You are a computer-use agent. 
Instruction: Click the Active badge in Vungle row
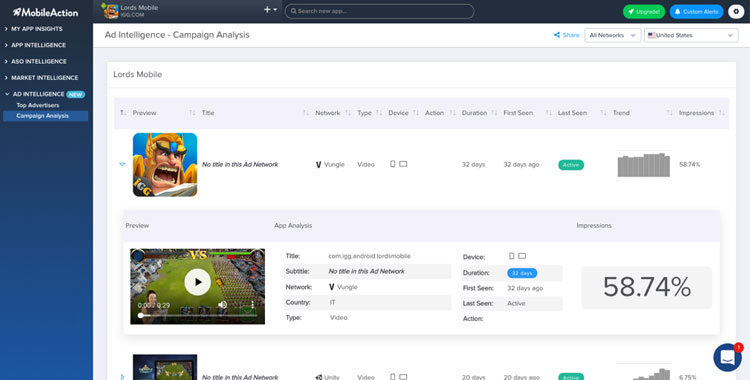coord(571,165)
